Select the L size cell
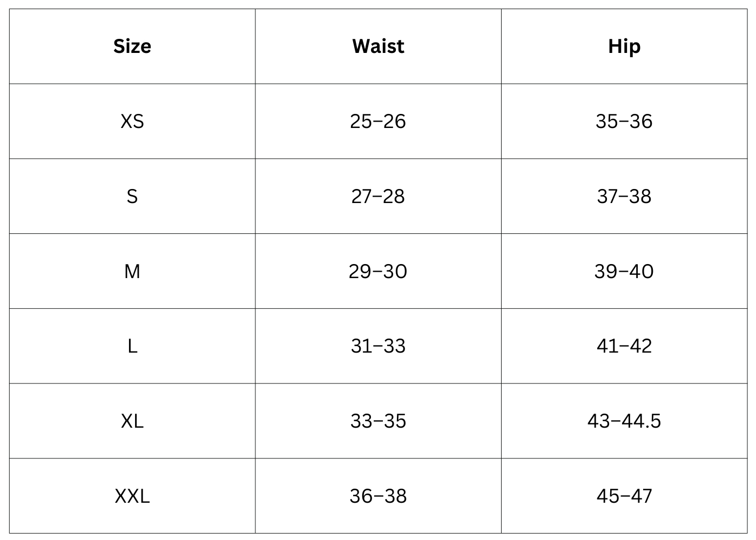This screenshot has width=756, height=540. coord(132,346)
